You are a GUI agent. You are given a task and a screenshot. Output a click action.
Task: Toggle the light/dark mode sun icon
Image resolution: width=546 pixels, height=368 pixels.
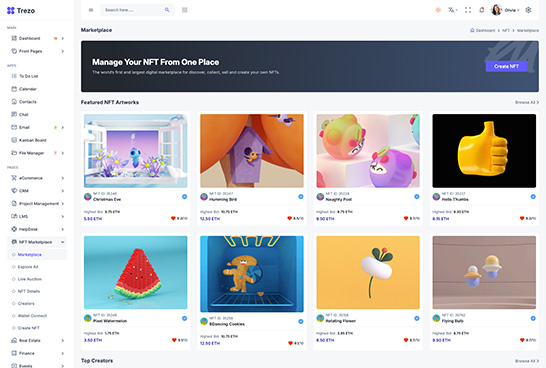tap(438, 10)
